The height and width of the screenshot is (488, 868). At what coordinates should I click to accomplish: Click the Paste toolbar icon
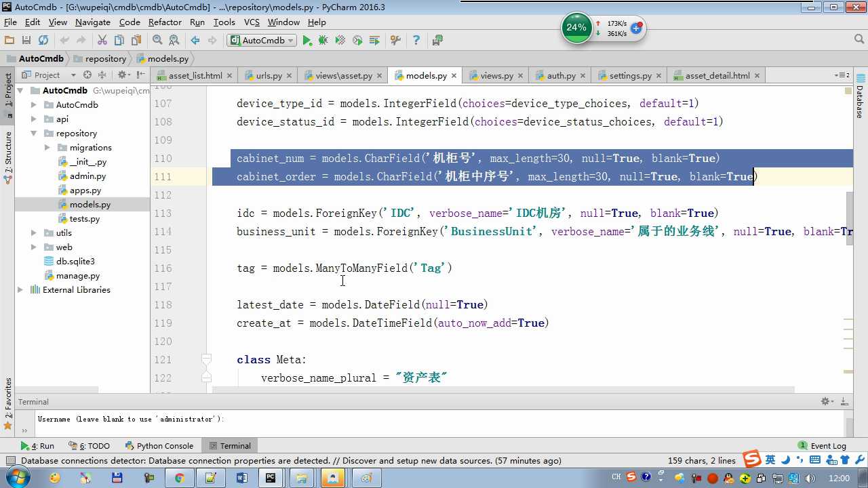point(136,41)
